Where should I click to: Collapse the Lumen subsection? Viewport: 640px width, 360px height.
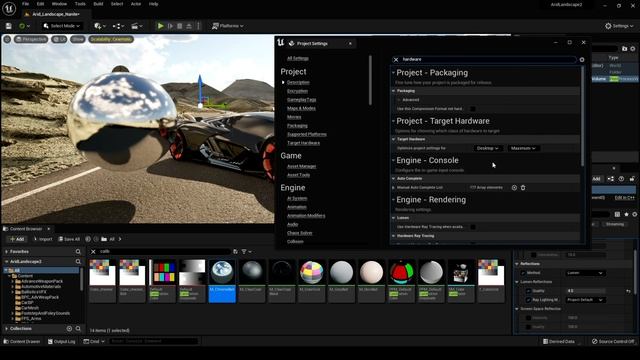[x=393, y=218]
